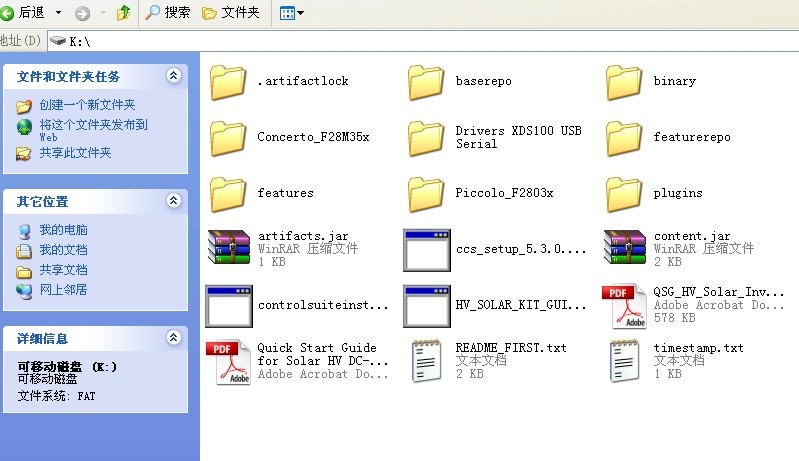Screen dimensions: 799x461
Task: Click the My Computer sidebar icon
Action: [24, 231]
